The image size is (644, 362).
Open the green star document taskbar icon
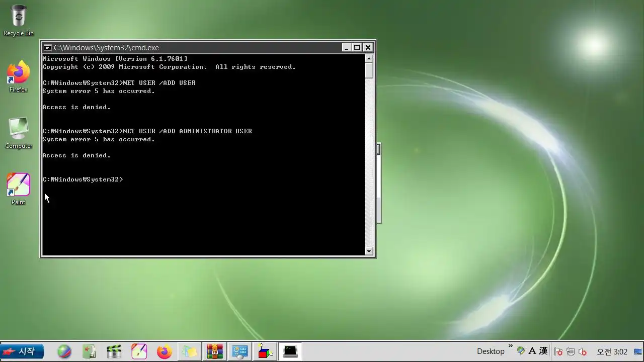(x=89, y=351)
